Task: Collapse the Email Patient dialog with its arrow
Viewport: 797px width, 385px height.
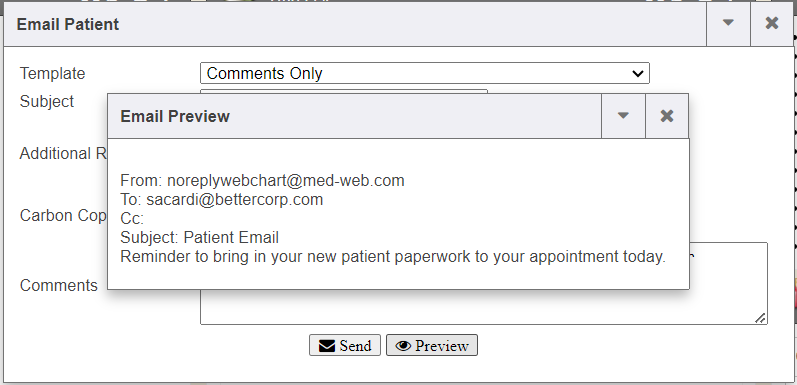Action: coord(728,23)
